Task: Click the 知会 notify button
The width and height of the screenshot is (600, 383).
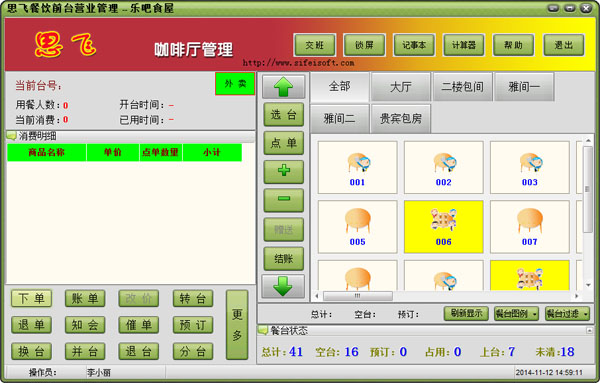Action: (85, 325)
